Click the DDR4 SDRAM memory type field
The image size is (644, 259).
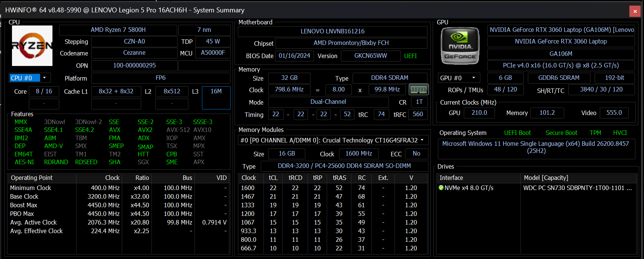coord(390,78)
